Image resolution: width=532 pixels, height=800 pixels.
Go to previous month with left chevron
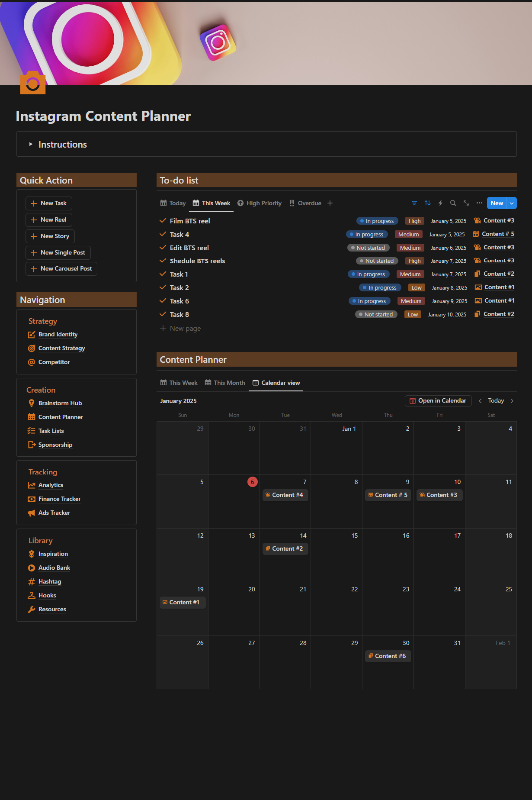tap(480, 401)
